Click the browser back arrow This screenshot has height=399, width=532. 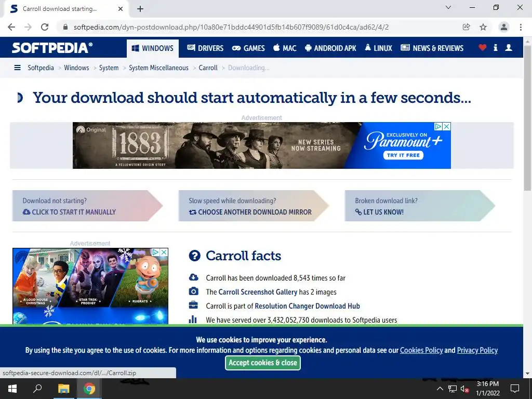click(11, 27)
